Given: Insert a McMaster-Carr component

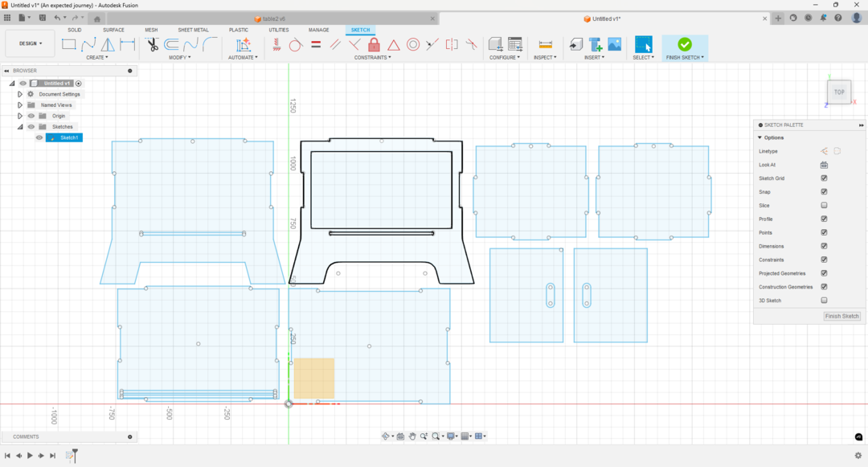Looking at the screenshot, I should click(x=596, y=45).
